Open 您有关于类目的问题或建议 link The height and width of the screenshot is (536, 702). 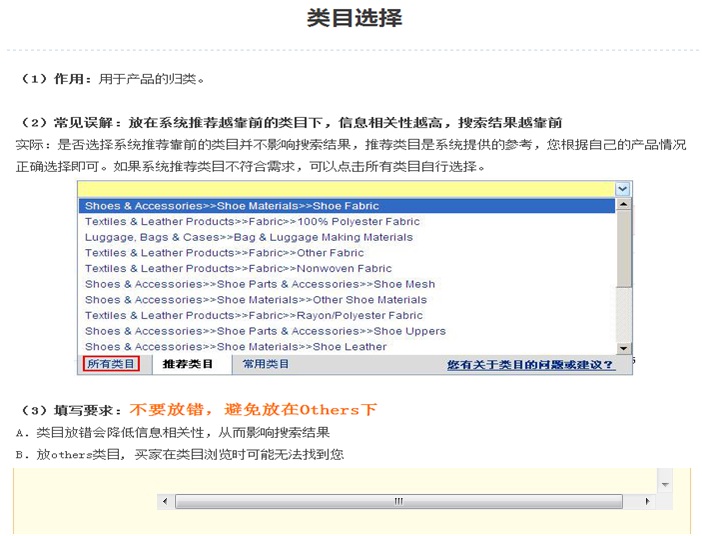(531, 365)
